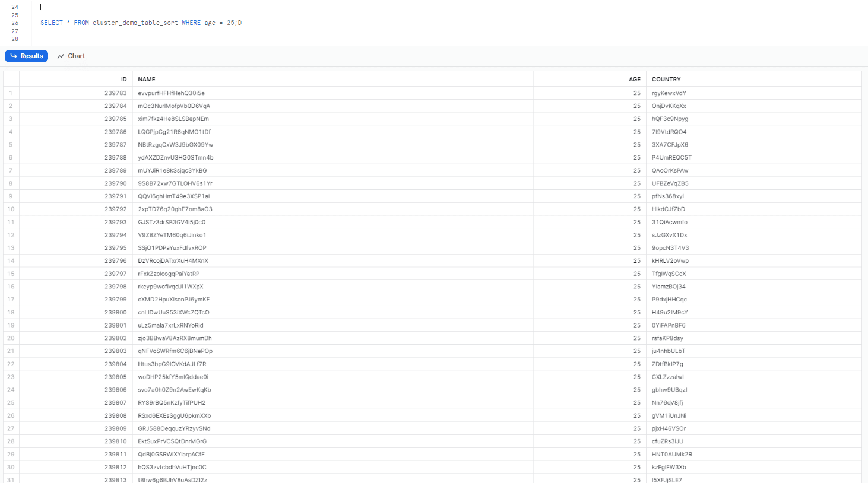Click country cell rgyKewxVdY
Screen dimensions: 868x483
[669, 93]
